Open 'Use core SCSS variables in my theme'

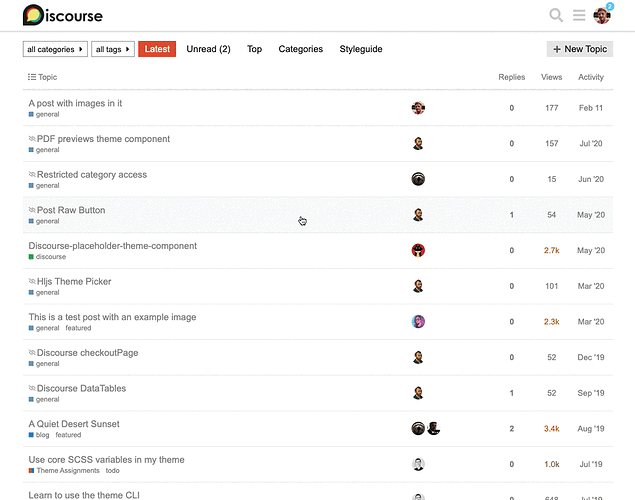106,460
